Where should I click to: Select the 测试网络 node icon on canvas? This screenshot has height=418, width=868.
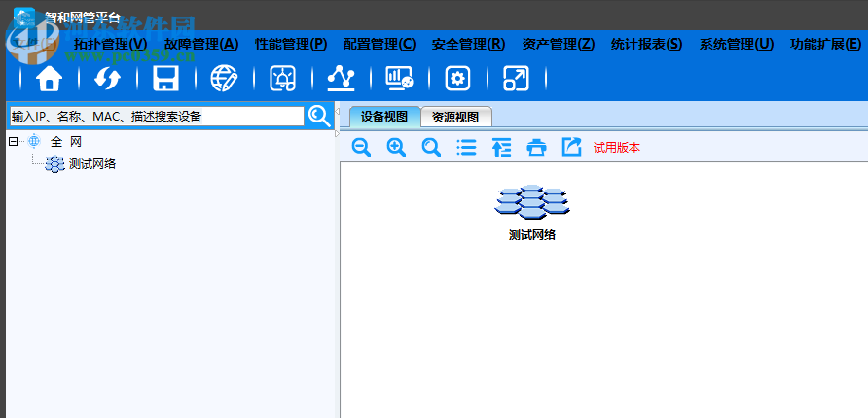coord(532,202)
